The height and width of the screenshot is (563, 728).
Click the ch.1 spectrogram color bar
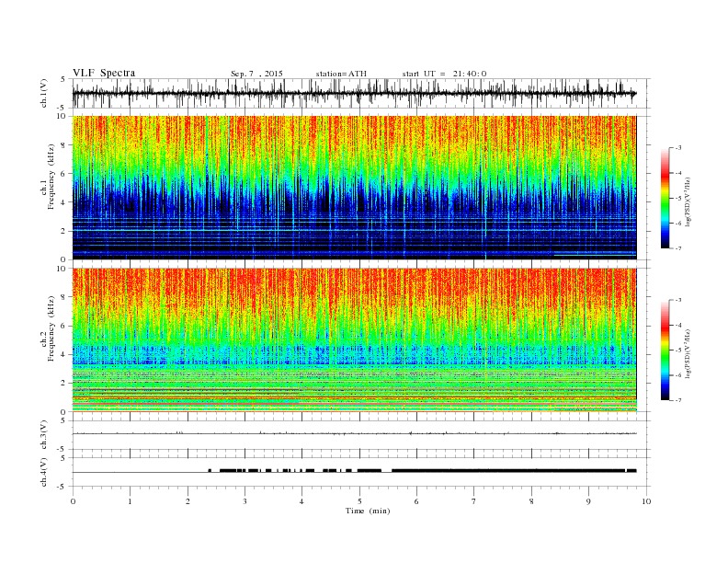coord(665,198)
